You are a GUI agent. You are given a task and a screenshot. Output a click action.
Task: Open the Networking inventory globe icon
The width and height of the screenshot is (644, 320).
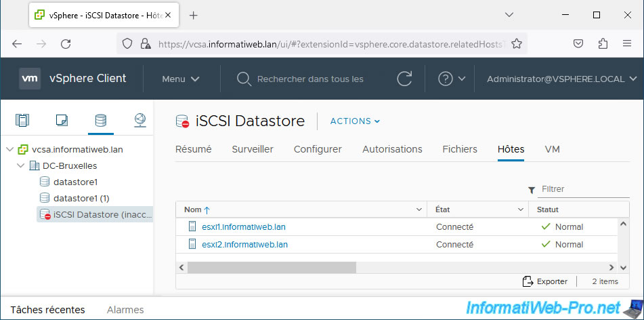coord(140,120)
